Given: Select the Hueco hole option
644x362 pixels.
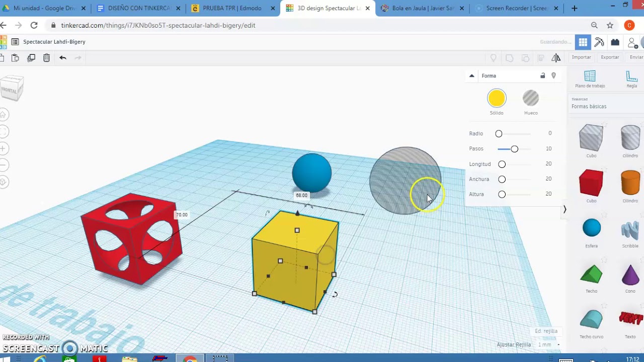Looking at the screenshot, I should (530, 98).
